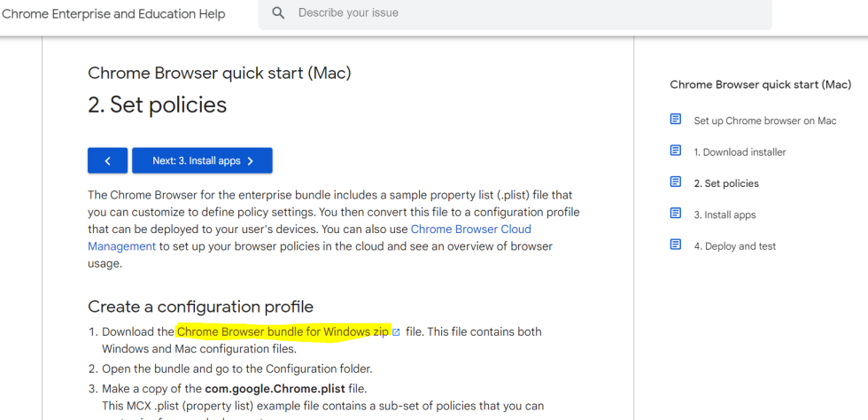
Task: Click document icon beside '2. Set policies'
Action: point(675,182)
